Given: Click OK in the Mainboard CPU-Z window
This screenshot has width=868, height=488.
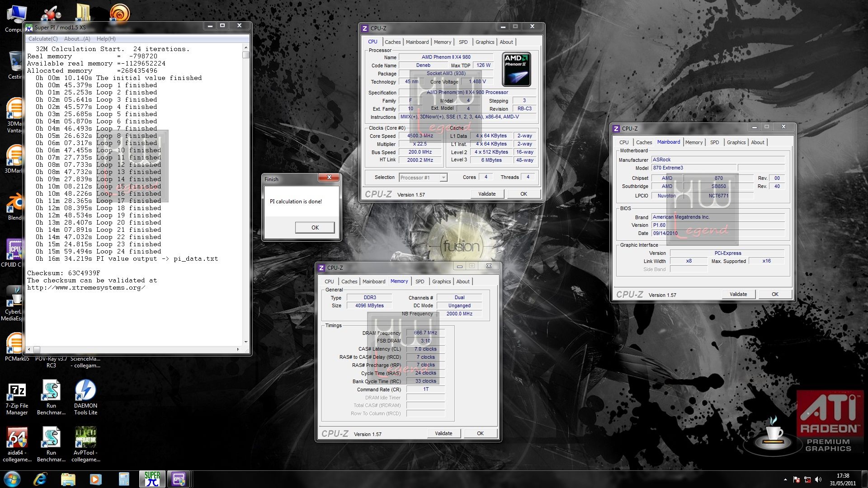Looking at the screenshot, I should [775, 295].
